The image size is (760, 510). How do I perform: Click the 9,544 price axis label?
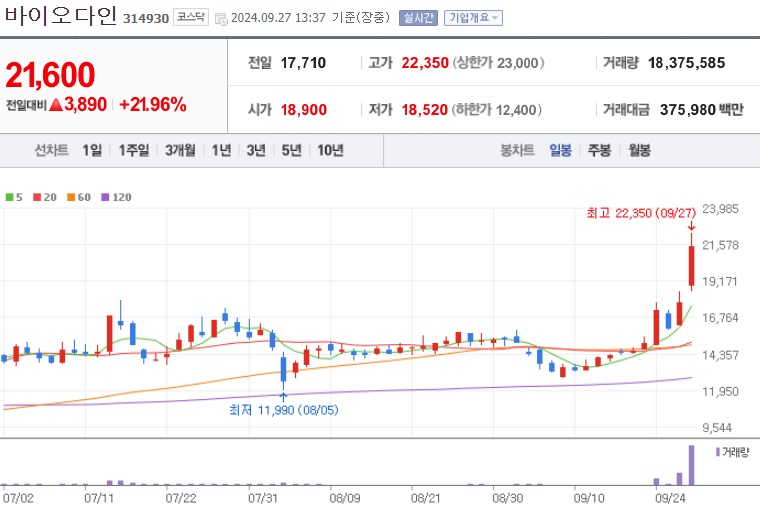tap(717, 428)
